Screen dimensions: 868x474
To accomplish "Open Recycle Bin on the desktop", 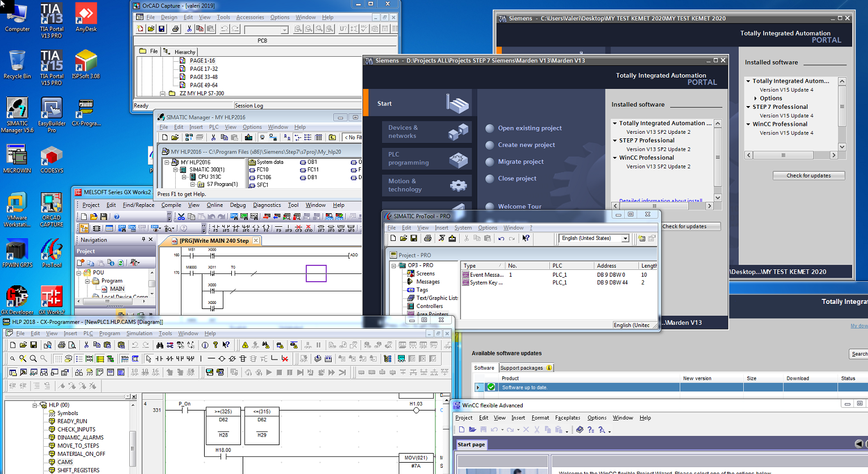I will tap(17, 65).
